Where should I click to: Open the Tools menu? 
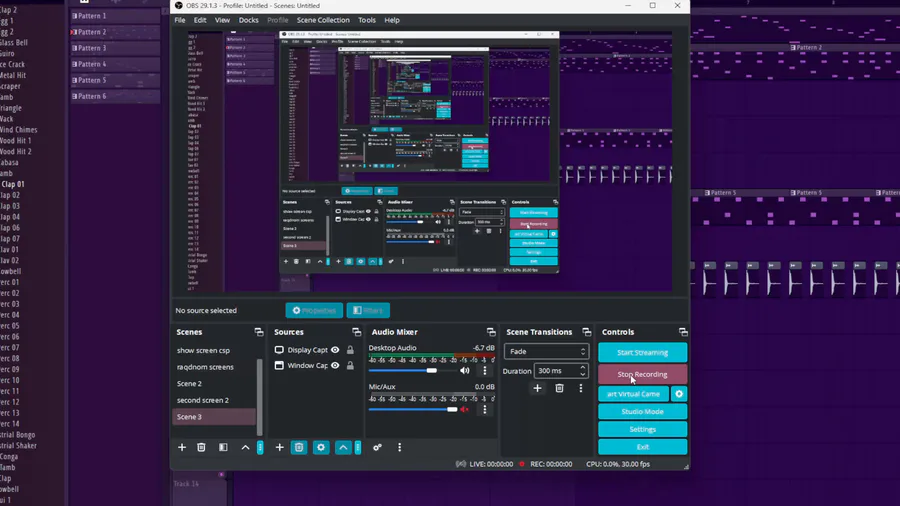coord(367,20)
